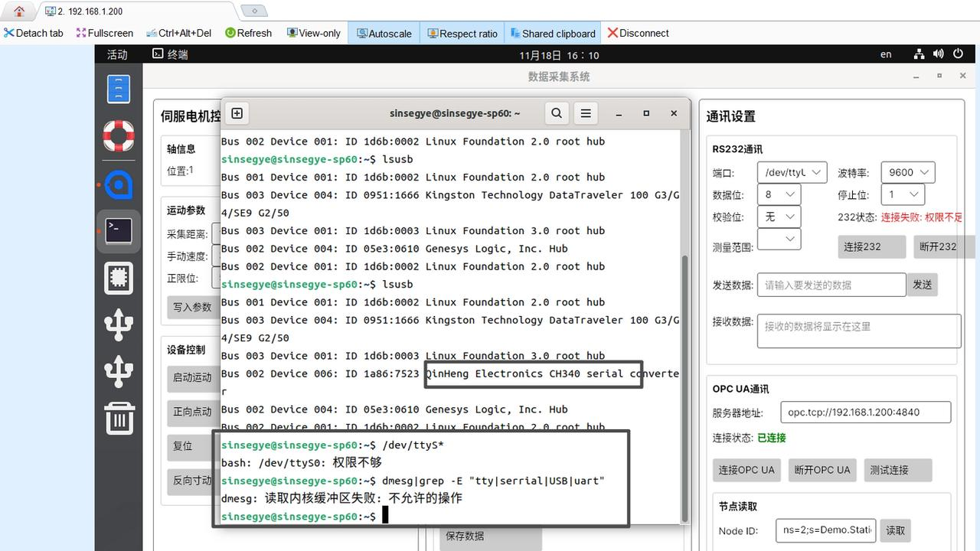This screenshot has height=551, width=980.
Task: Open the clock showing 11月18日 16:10
Action: pos(559,55)
